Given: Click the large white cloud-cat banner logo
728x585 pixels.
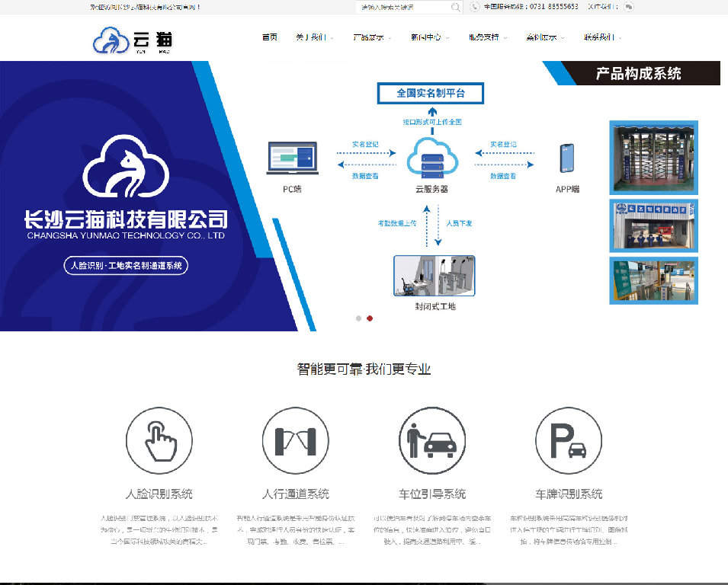Looking at the screenshot, I should click(x=126, y=166).
